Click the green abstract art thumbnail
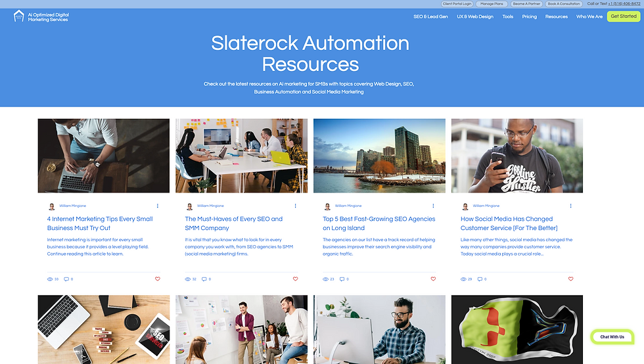Screen dimensions: 644x364 pyautogui.click(x=517, y=329)
